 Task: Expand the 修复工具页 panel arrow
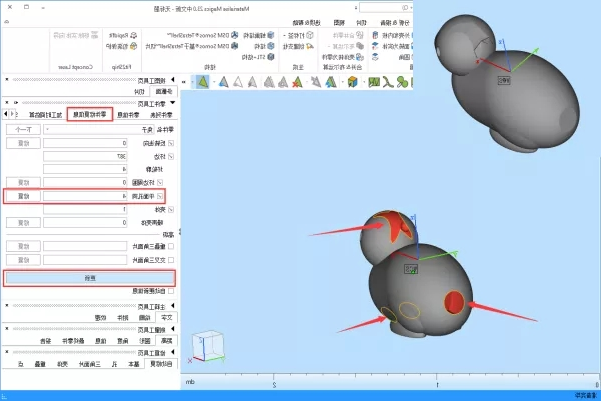coord(173,352)
